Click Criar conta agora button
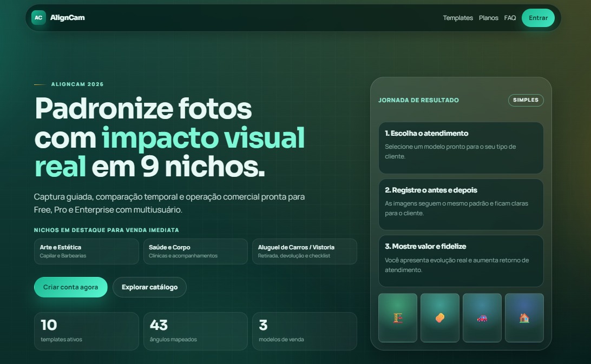 coord(70,287)
